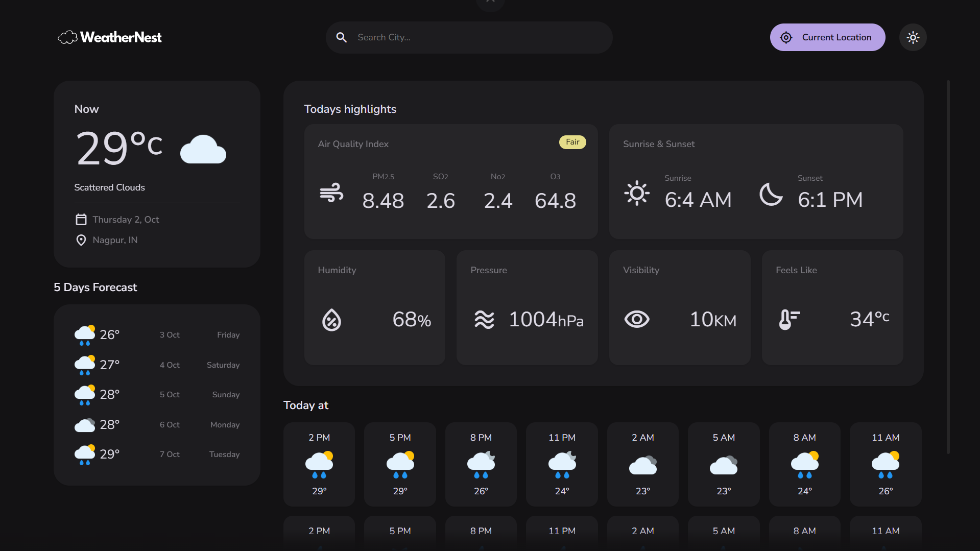Click the WeatherNest cloud logo

(67, 37)
